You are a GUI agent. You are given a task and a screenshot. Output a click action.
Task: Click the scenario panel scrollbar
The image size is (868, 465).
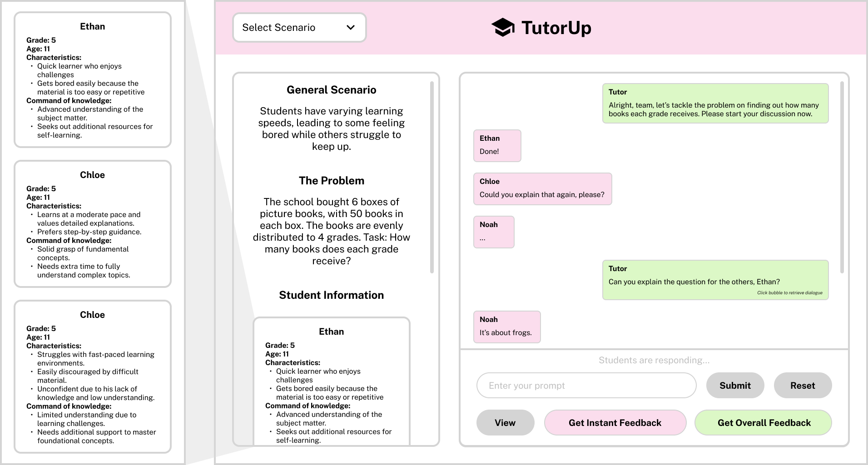432,177
